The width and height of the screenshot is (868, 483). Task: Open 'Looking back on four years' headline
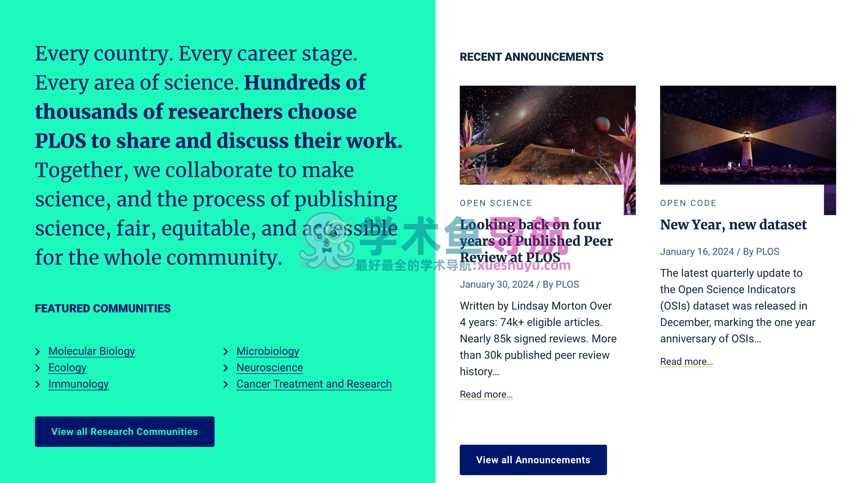click(536, 241)
